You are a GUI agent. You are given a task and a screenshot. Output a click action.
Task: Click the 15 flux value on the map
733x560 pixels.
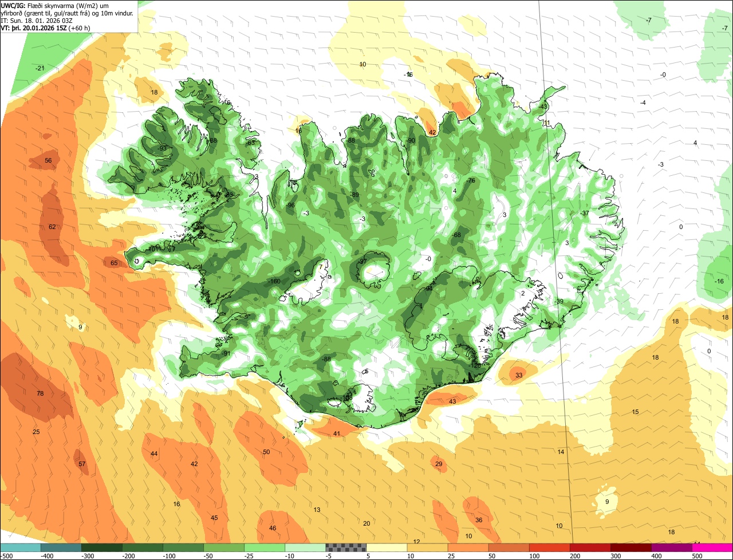click(x=635, y=412)
